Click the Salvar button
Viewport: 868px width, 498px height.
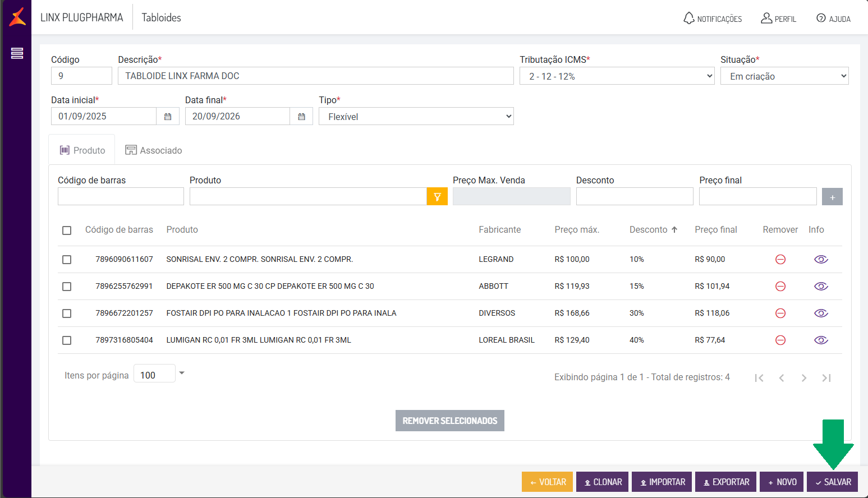tap(832, 482)
